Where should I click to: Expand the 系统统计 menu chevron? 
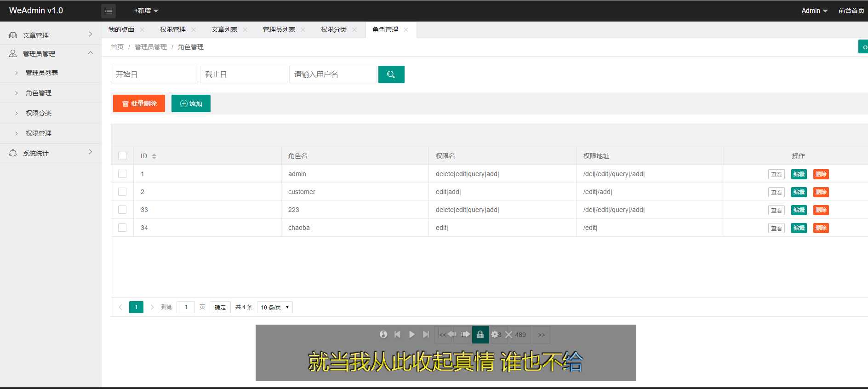point(90,152)
